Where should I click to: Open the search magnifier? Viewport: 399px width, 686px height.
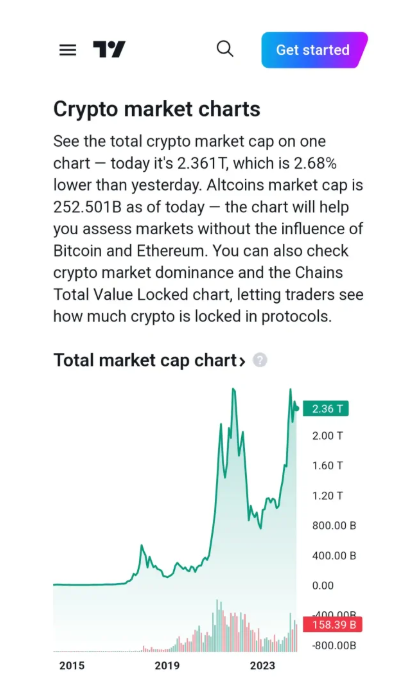[225, 49]
